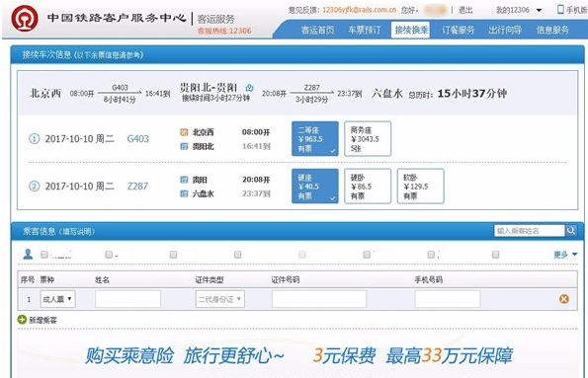Screen dimensions: 588x378
Task: Click the passenger name search box
Action: (x=529, y=230)
